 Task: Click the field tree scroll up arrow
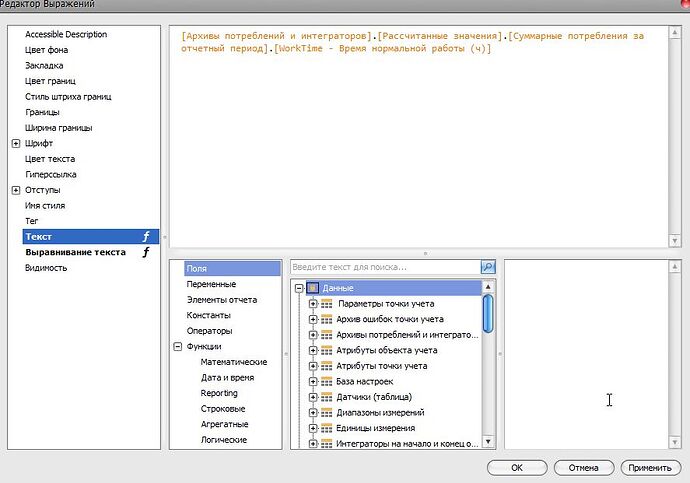point(488,287)
